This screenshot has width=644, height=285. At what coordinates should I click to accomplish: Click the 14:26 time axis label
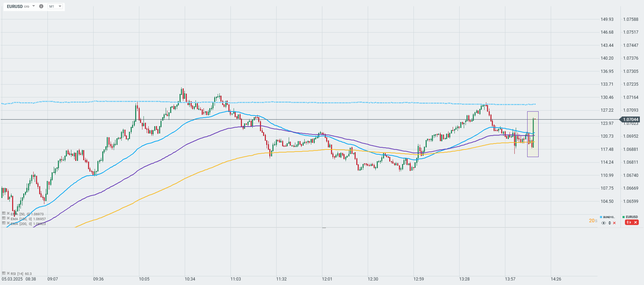(x=556, y=279)
